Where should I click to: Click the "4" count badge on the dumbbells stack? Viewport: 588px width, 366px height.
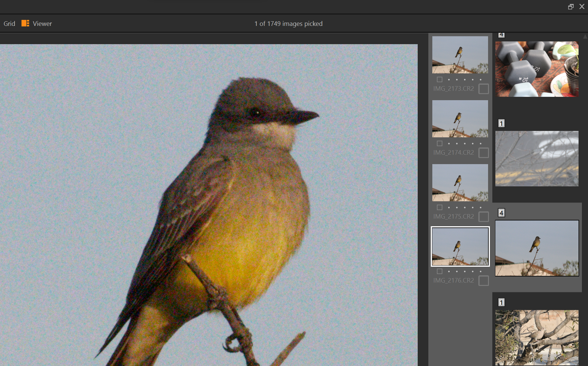point(501,35)
